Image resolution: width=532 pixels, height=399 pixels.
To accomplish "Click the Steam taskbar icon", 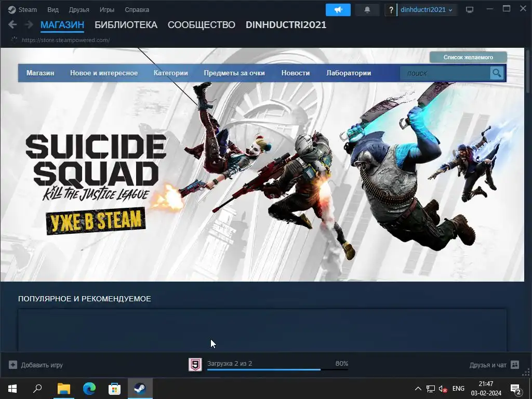I will (x=140, y=389).
